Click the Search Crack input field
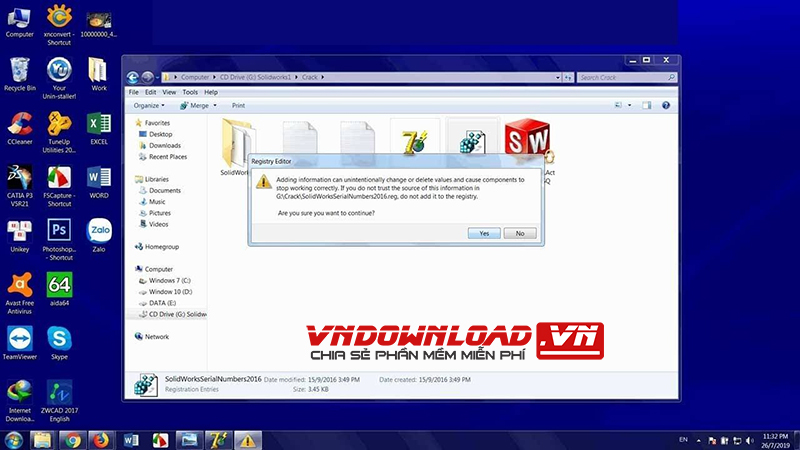Image resolution: width=800 pixels, height=450 pixels. pyautogui.click(x=627, y=78)
